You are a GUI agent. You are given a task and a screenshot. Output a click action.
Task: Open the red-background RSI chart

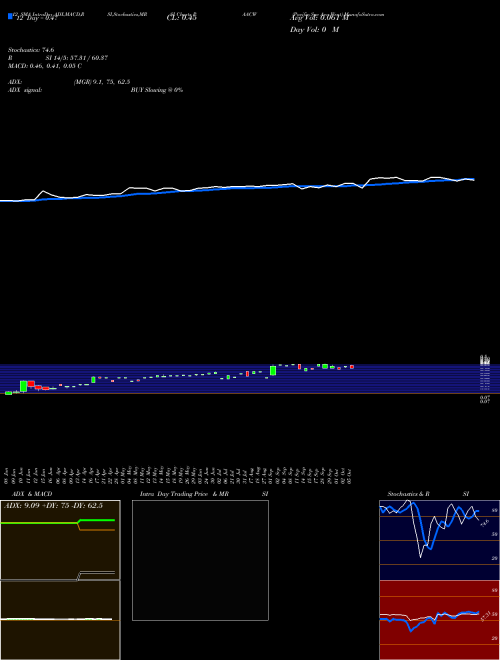pyautogui.click(x=439, y=620)
